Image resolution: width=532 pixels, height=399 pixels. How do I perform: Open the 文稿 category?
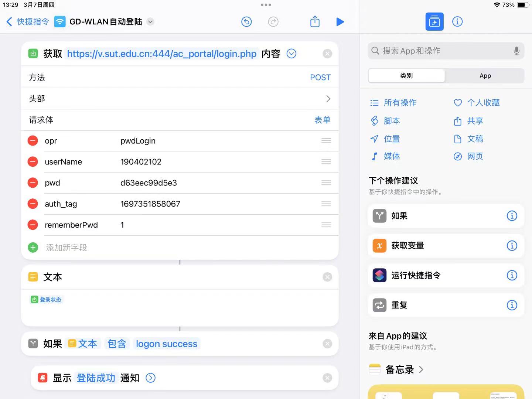(468, 139)
